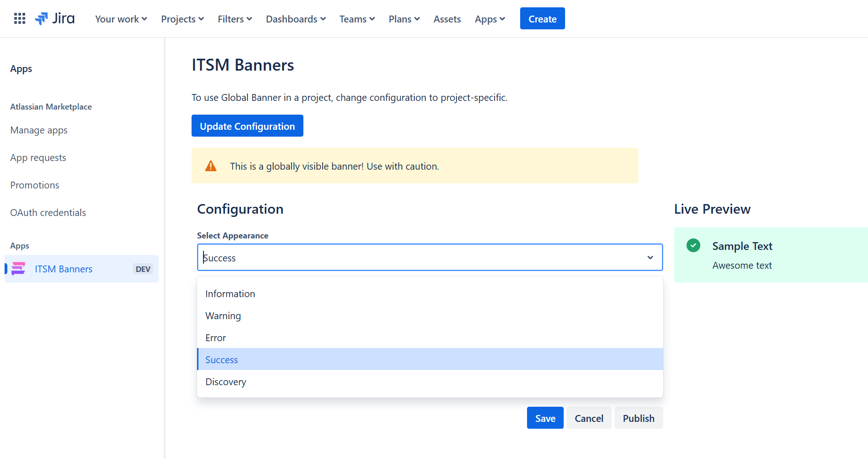868x459 pixels.
Task: Open the Assets section
Action: pos(447,19)
